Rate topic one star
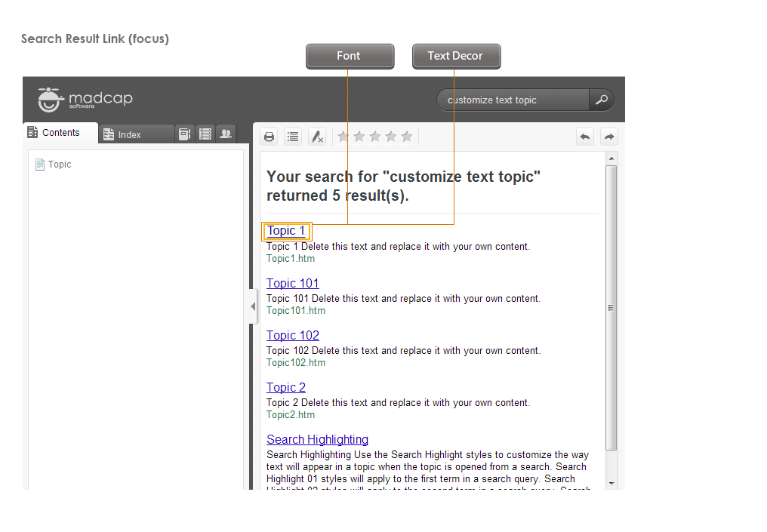 pyautogui.click(x=343, y=137)
